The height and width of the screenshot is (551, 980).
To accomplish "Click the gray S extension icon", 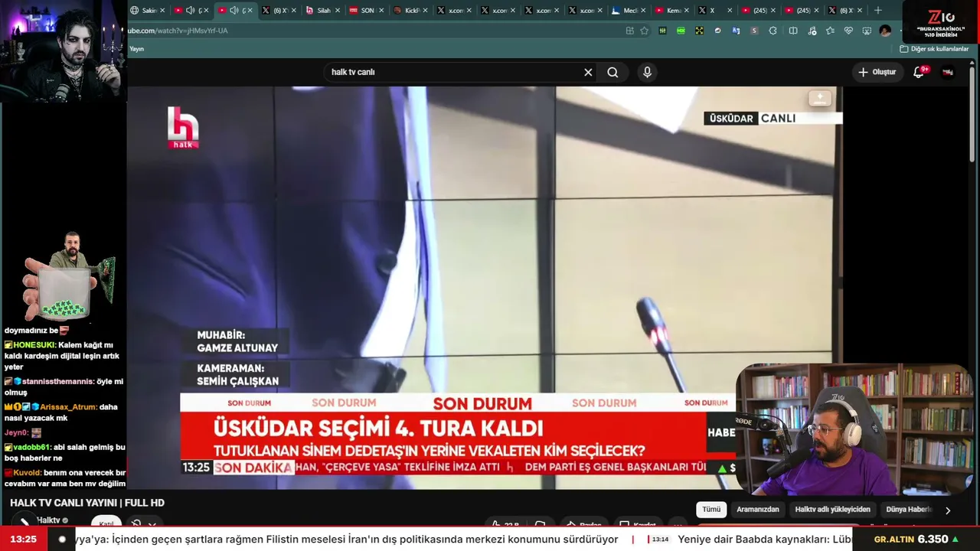I will click(x=754, y=31).
